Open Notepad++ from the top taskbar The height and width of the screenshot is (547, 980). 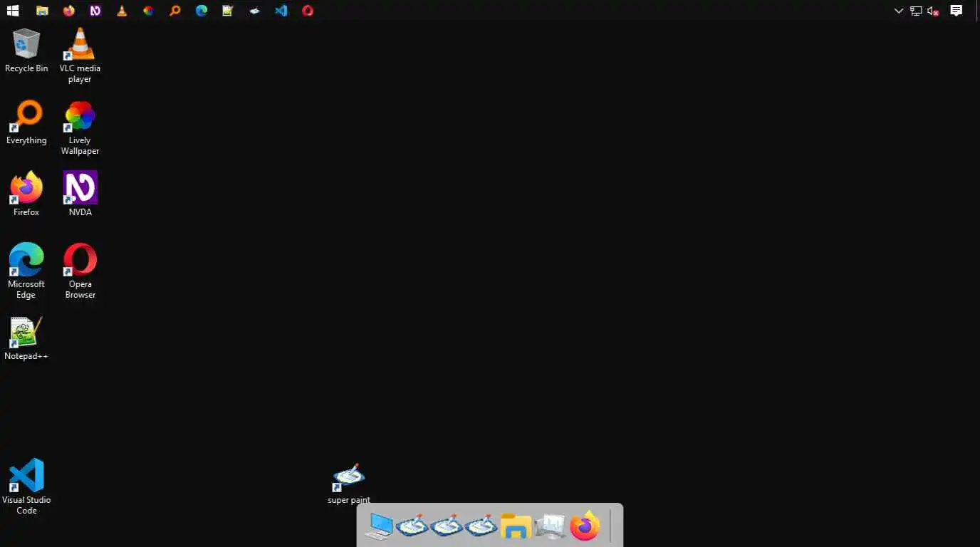pyautogui.click(x=228, y=11)
